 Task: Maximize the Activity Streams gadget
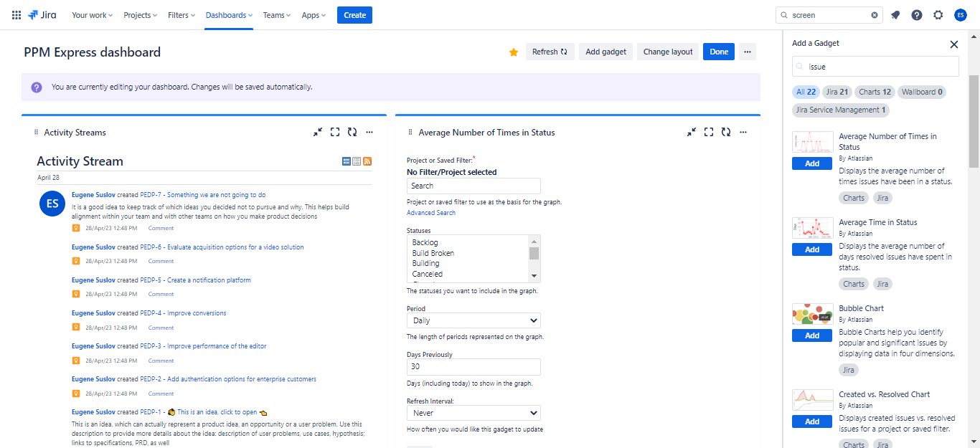coord(335,132)
